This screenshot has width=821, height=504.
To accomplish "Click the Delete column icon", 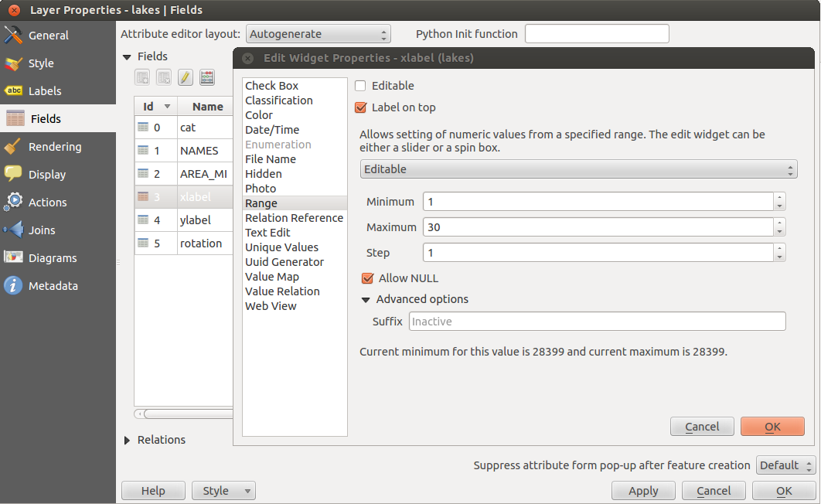I will [x=164, y=77].
